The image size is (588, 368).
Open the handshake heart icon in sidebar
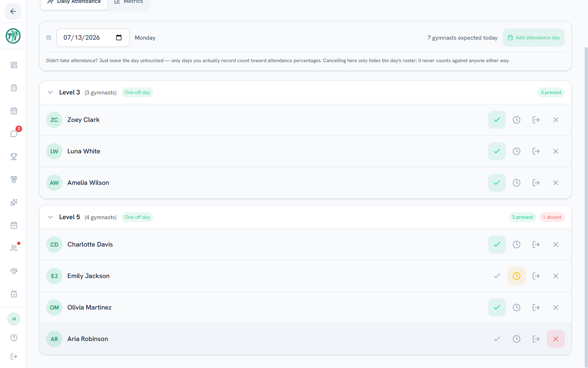coord(14,271)
